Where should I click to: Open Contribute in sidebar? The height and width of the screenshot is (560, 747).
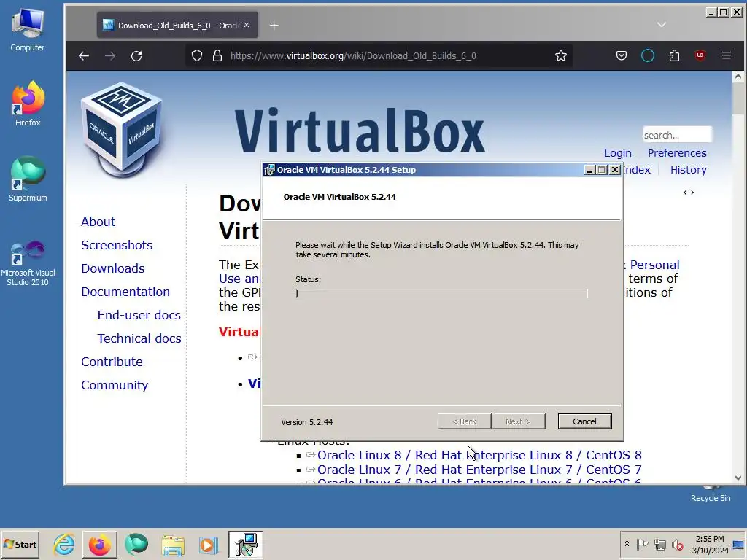(x=112, y=362)
